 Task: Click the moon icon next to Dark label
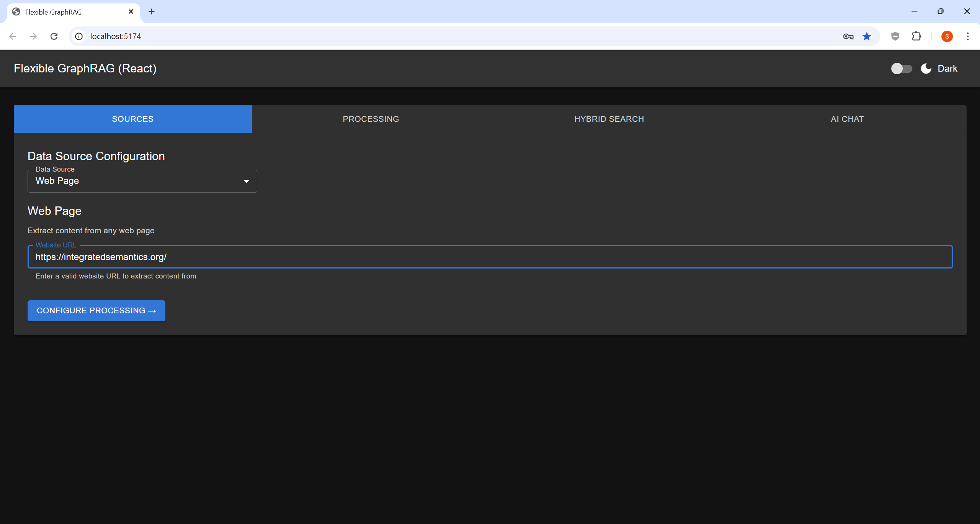(x=925, y=68)
